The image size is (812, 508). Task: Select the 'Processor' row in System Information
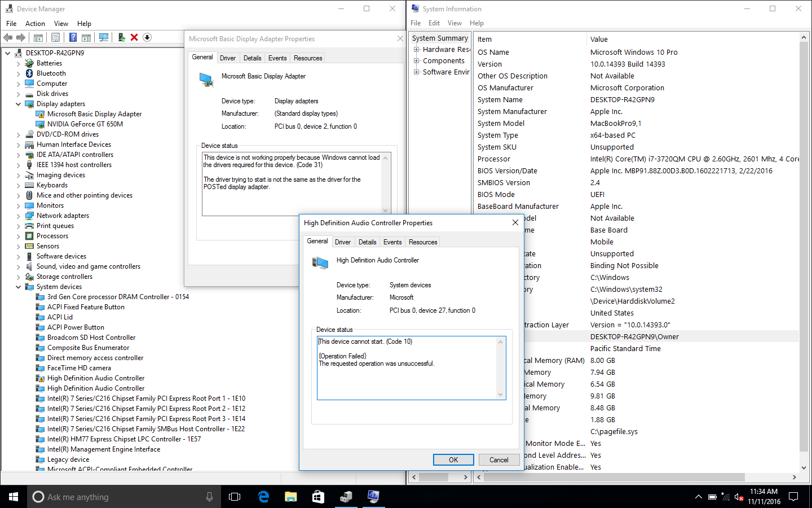click(x=637, y=159)
